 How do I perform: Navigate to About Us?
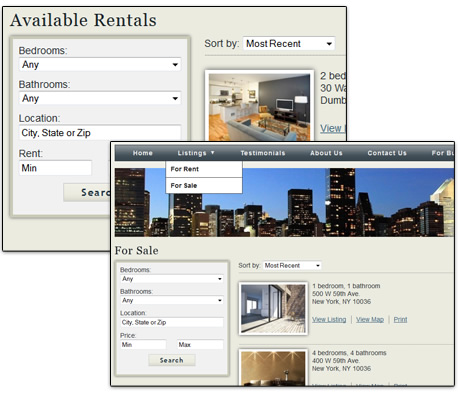(x=326, y=153)
